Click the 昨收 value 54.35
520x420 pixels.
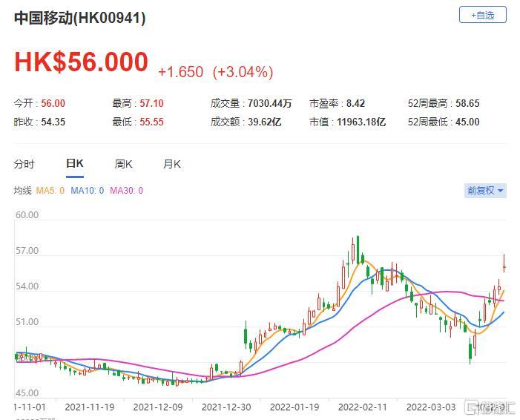[53, 122]
